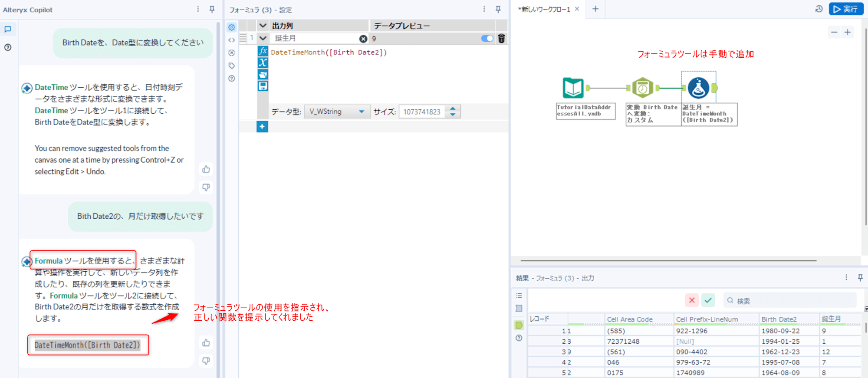
Task: Delete the 誕生月 expression with trash icon
Action: [x=501, y=39]
